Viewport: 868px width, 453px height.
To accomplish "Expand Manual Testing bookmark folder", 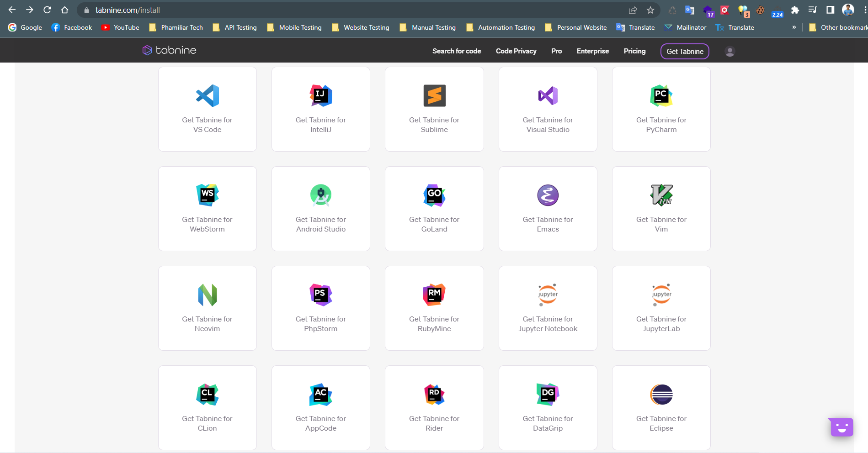I will pos(428,27).
